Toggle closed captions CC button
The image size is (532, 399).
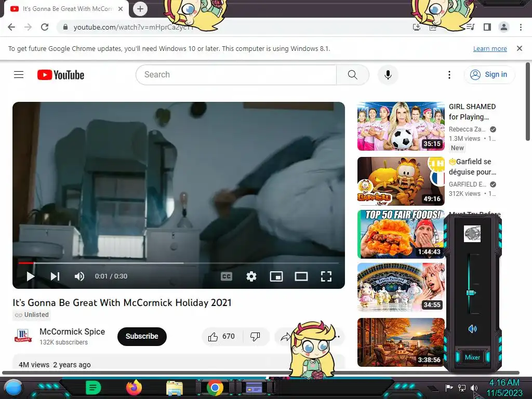click(227, 276)
